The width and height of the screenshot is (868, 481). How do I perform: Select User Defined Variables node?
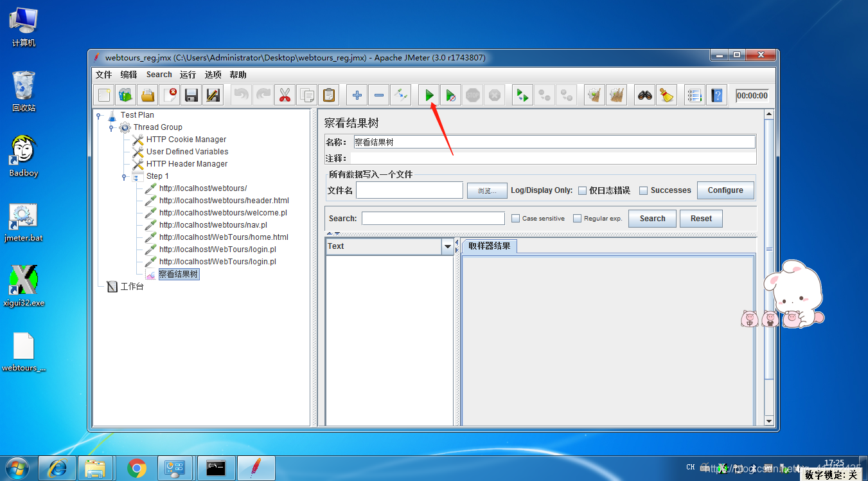pyautogui.click(x=187, y=152)
